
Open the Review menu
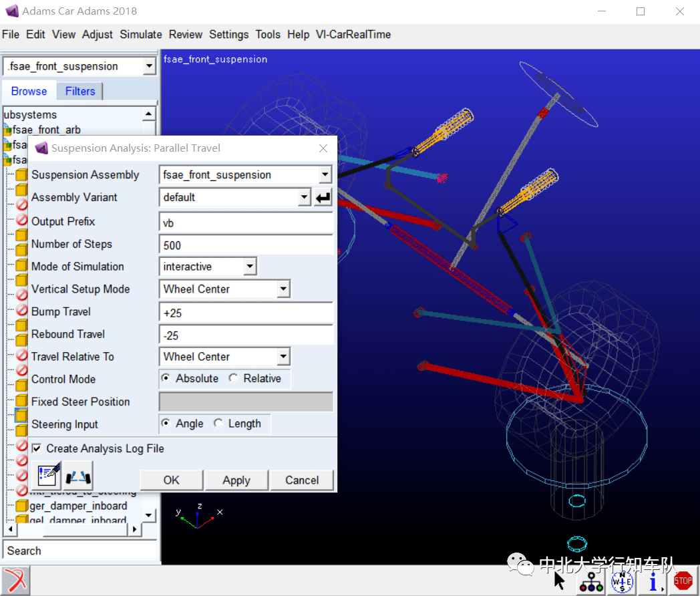[186, 34]
